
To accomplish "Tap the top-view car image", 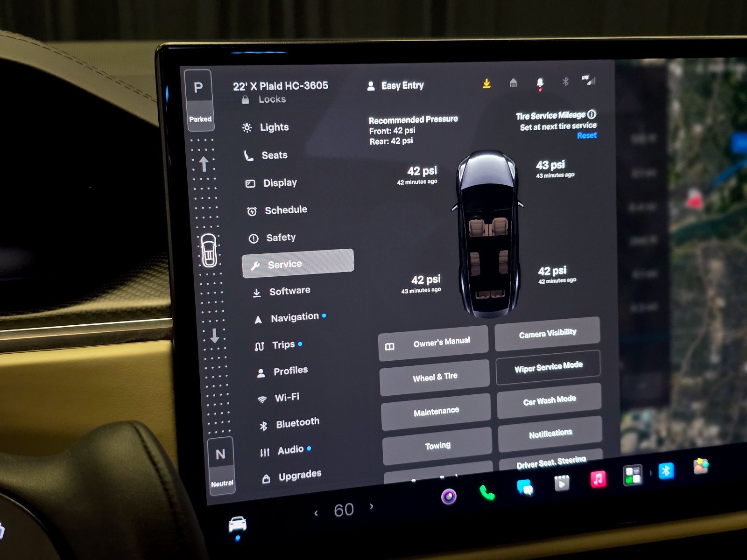I will tap(489, 233).
